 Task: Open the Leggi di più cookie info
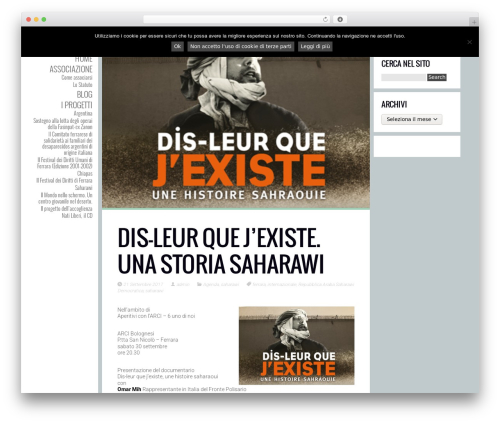click(315, 46)
